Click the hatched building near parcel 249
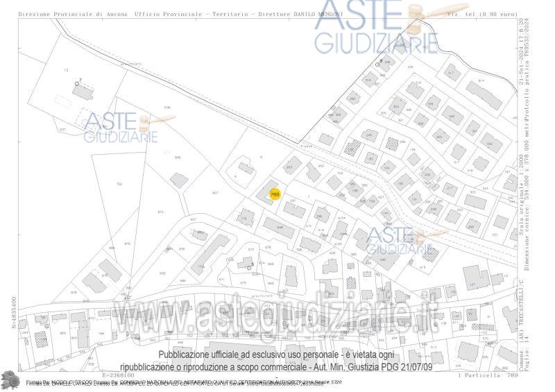Screen dimensions: 555x392 click(x=353, y=147)
